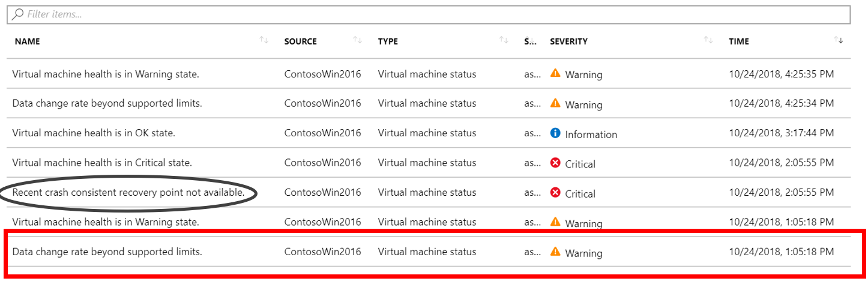The image size is (868, 287).
Task: Click warning triangle icon in 4:25:35 PM row
Action: tap(555, 73)
